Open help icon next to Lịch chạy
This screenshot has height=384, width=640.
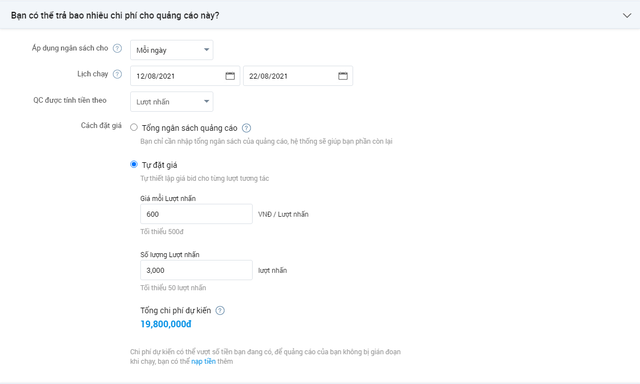pyautogui.click(x=117, y=74)
